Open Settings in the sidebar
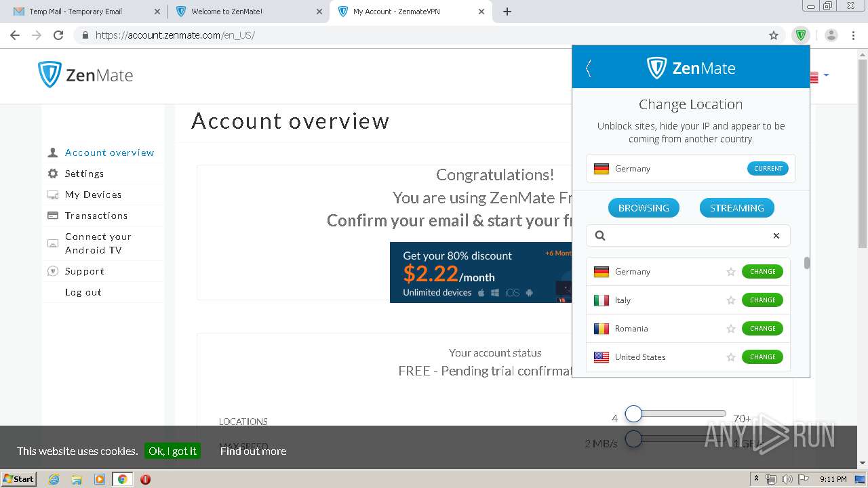Image resolution: width=868 pixels, height=488 pixels. click(84, 174)
